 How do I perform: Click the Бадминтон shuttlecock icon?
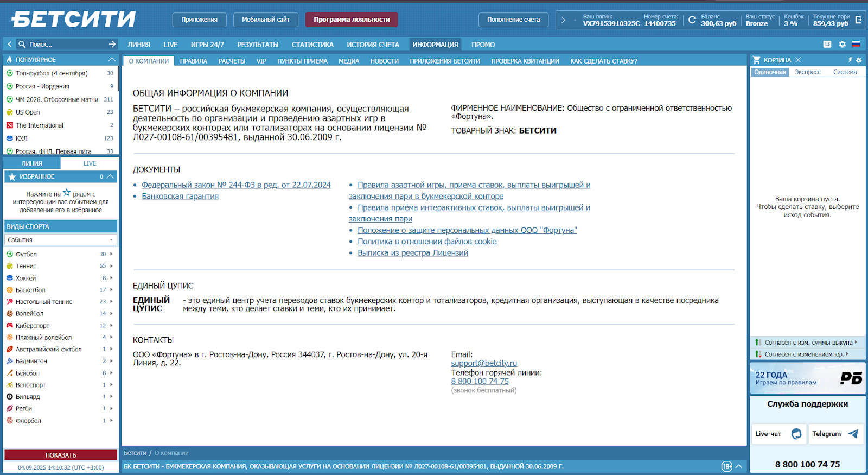10,361
